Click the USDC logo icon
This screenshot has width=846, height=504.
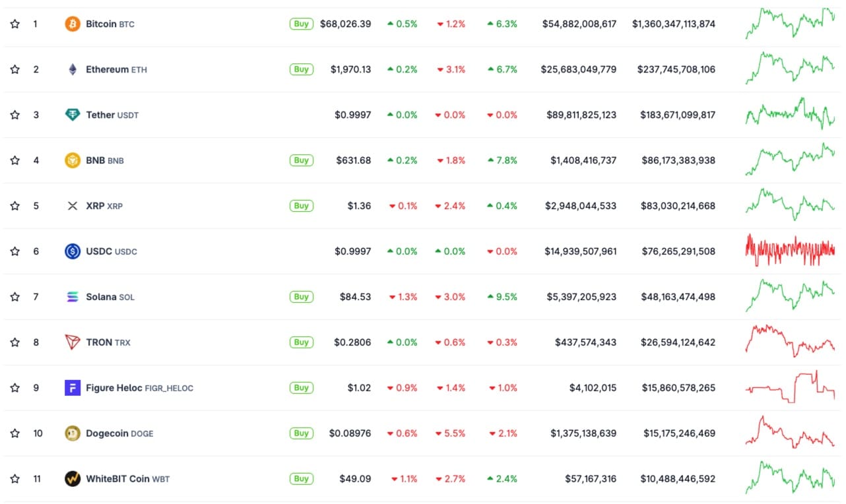click(x=72, y=251)
